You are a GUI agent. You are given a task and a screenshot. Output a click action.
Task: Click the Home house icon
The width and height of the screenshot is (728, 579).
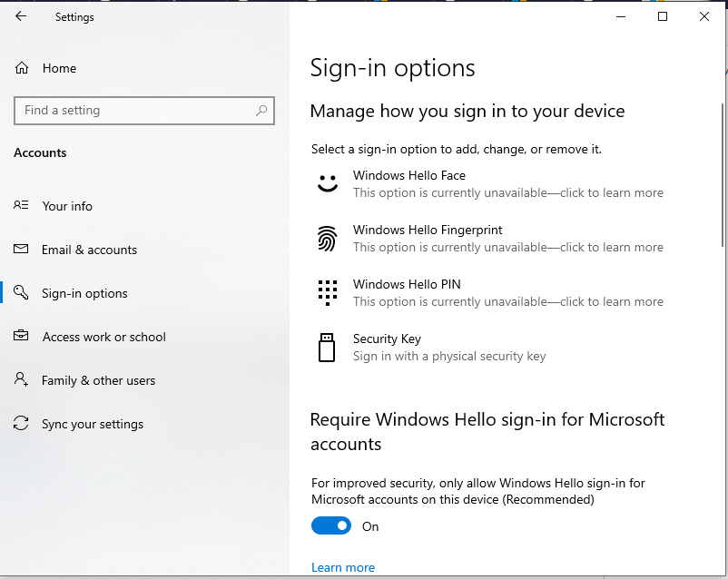click(x=21, y=68)
